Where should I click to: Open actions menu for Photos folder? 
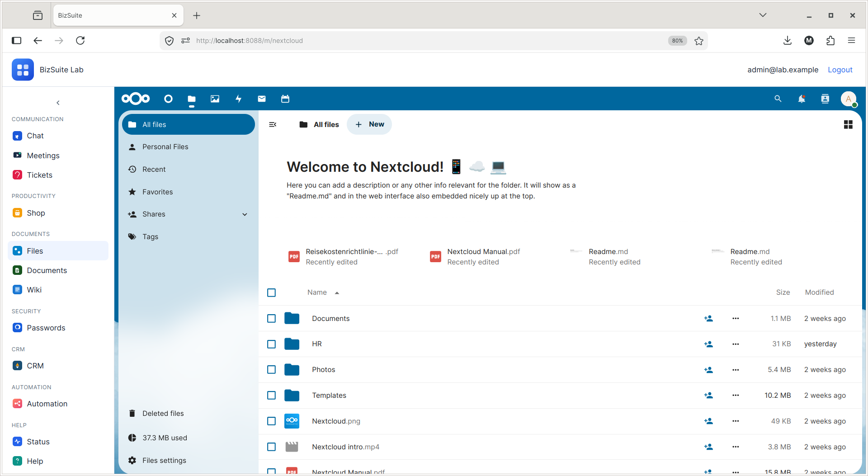[x=736, y=370]
